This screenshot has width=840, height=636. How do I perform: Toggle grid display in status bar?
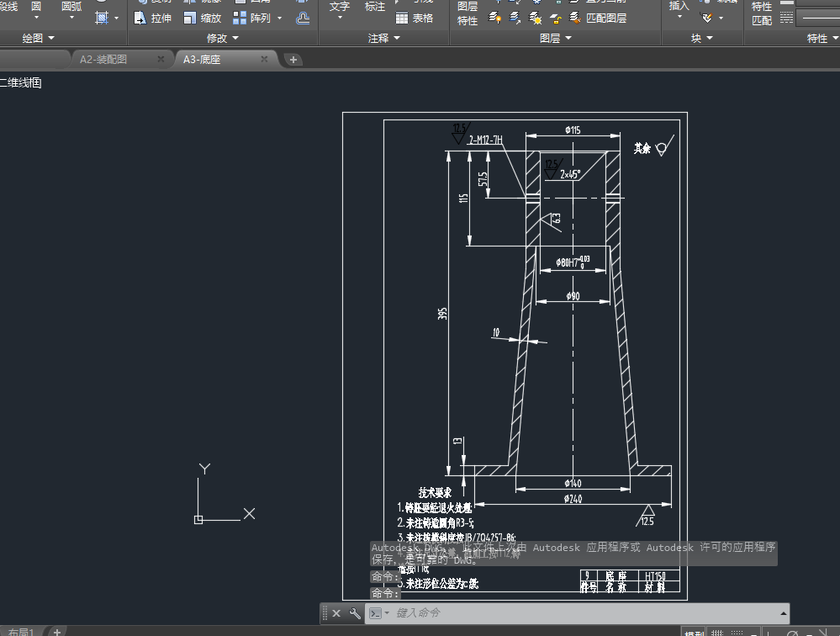[717, 633]
